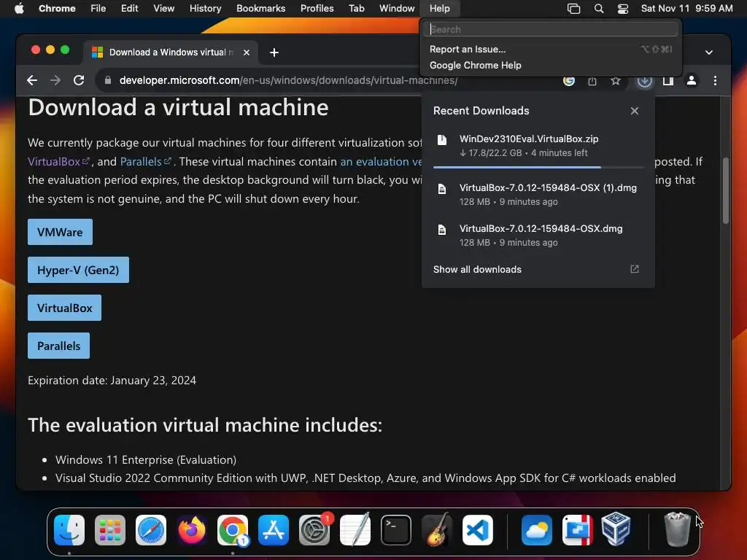Open Chrome's three-dot menu
Viewport: 747px width, 560px height.
[715, 80]
